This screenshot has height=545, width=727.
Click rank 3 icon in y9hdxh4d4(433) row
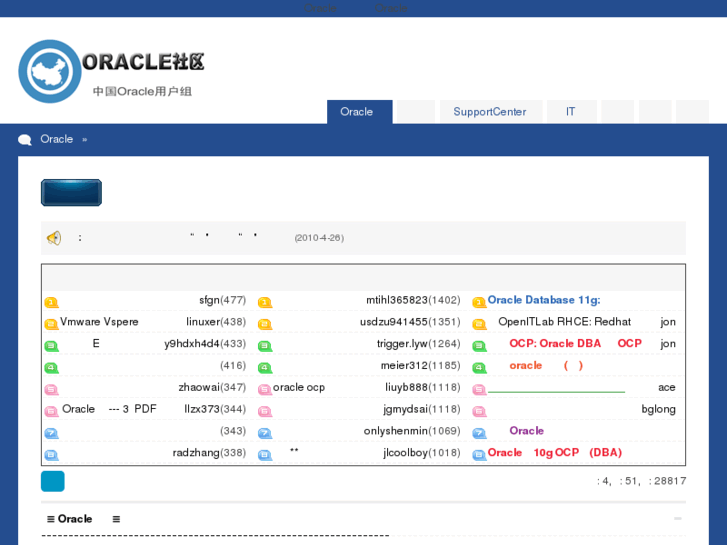coord(51,346)
